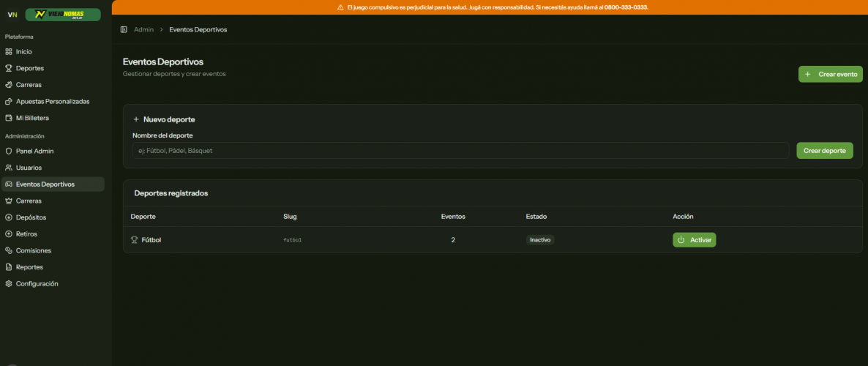Click the Inicio grid icon
Viewport: 868px width, 366px height.
8,51
